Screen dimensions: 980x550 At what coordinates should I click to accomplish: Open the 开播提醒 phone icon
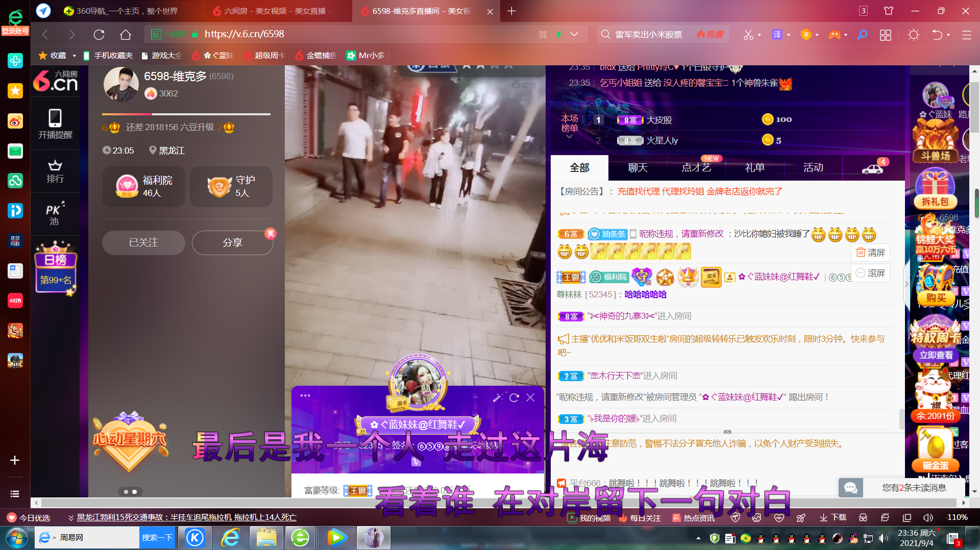[55, 124]
